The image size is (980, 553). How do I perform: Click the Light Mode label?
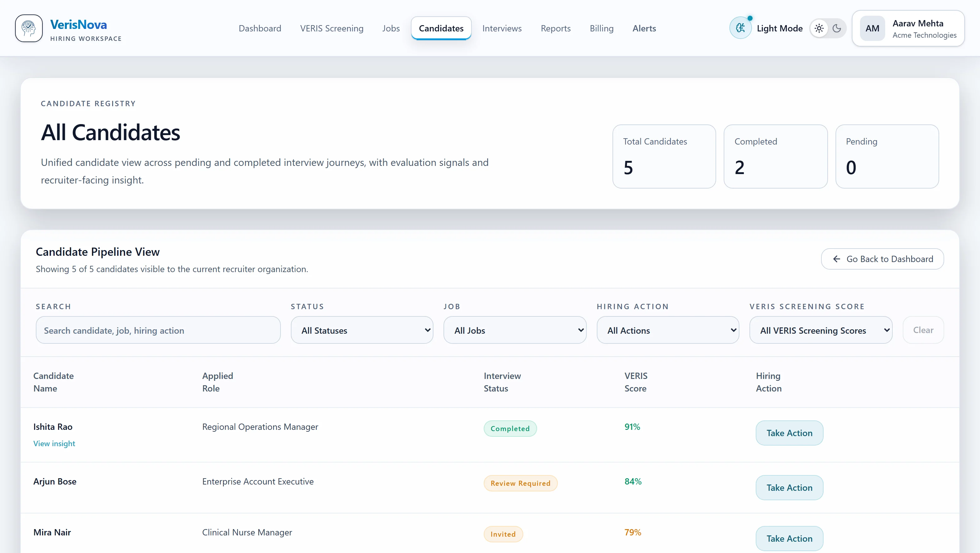pyautogui.click(x=780, y=28)
